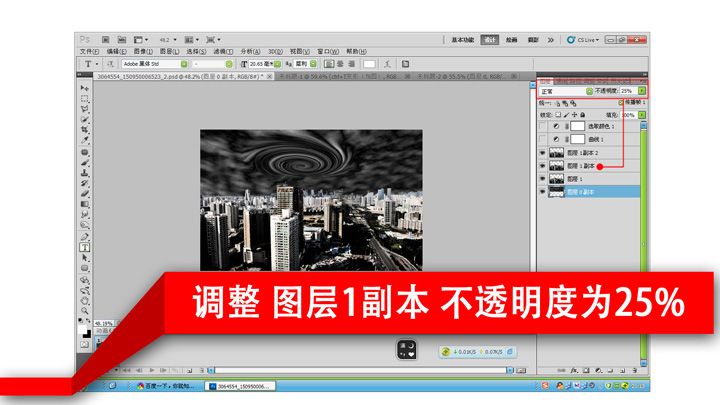Select the Pen tool
Viewport: 720px width, 405px height.
pyautogui.click(x=84, y=236)
